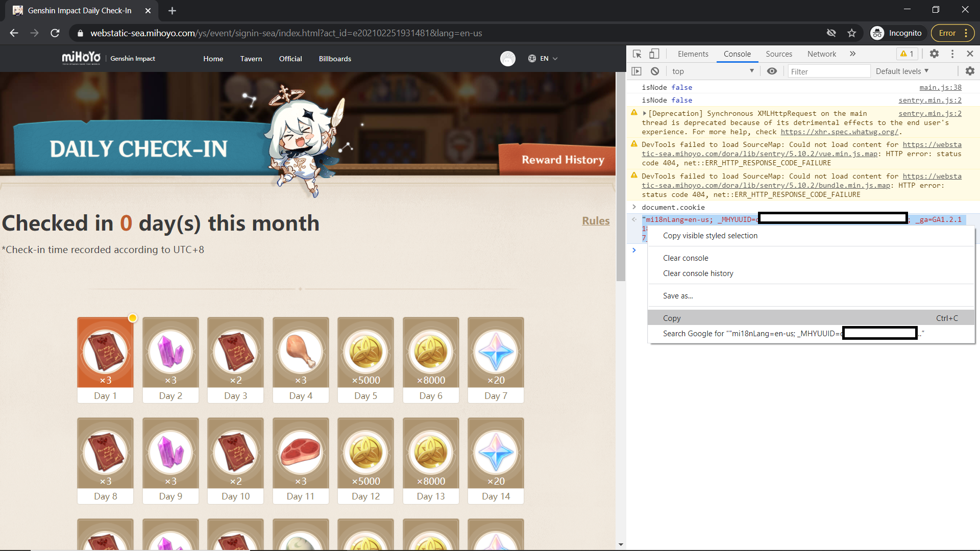Click the DevTools three-dot customize menu
Image resolution: width=980 pixels, height=551 pixels.
952,54
